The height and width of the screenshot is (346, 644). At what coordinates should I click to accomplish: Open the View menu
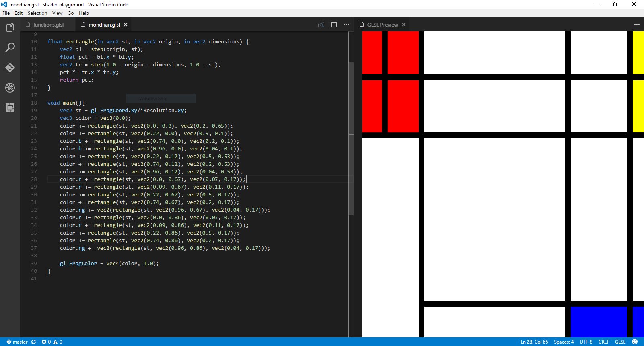(x=57, y=13)
